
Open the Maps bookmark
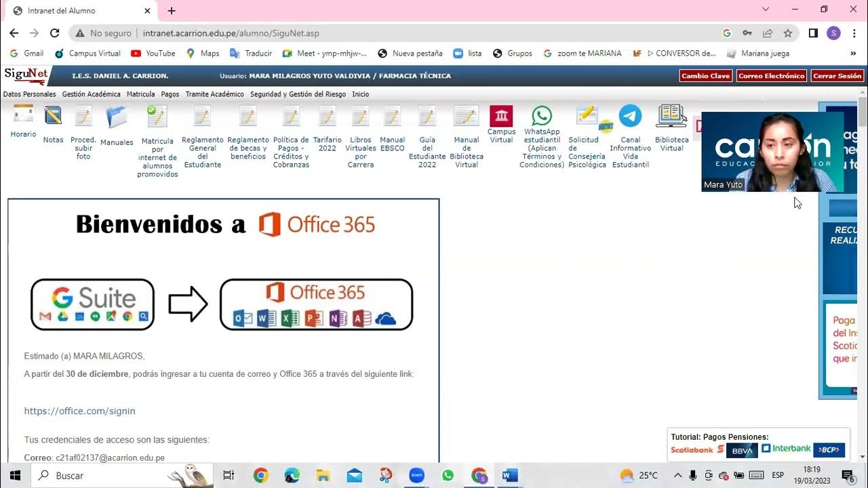pyautogui.click(x=203, y=53)
